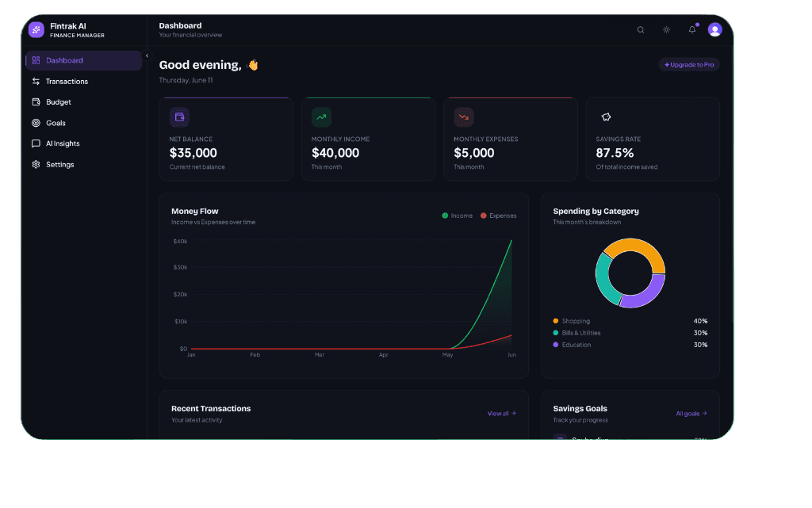The width and height of the screenshot is (812, 508).
Task: Click the Jun point on the income line
Action: 511,241
